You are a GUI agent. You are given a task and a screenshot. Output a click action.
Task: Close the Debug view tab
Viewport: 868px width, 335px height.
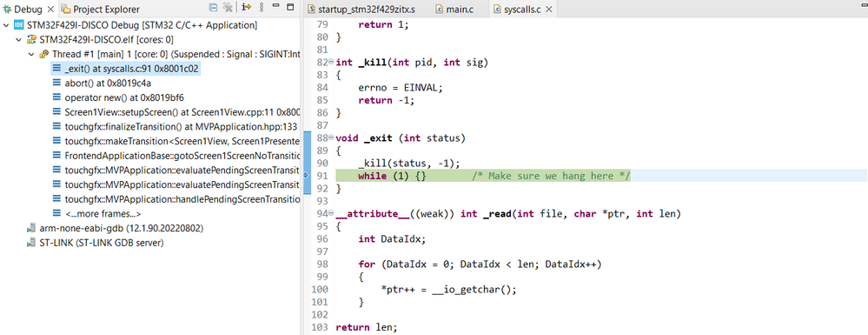(50, 9)
